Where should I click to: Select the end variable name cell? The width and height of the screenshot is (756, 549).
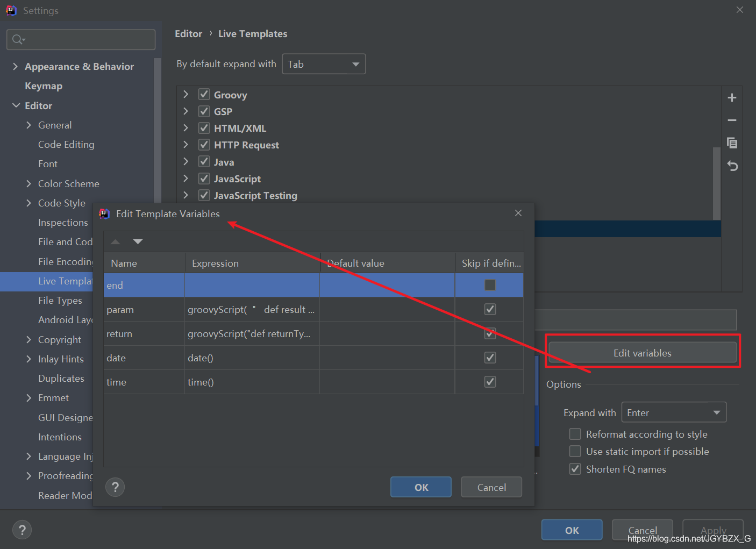pos(144,285)
